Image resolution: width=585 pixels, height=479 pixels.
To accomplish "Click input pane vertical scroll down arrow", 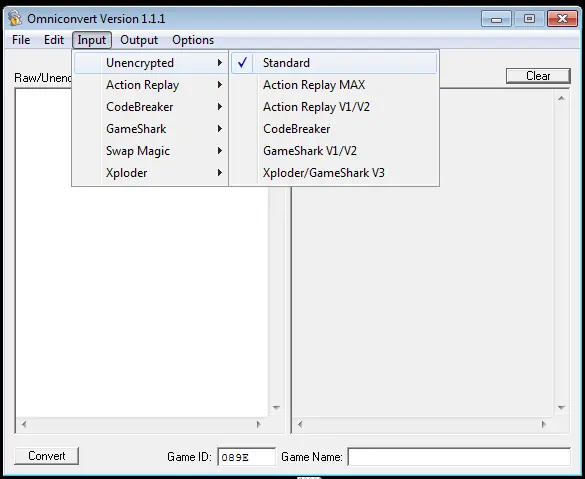I will (276, 408).
